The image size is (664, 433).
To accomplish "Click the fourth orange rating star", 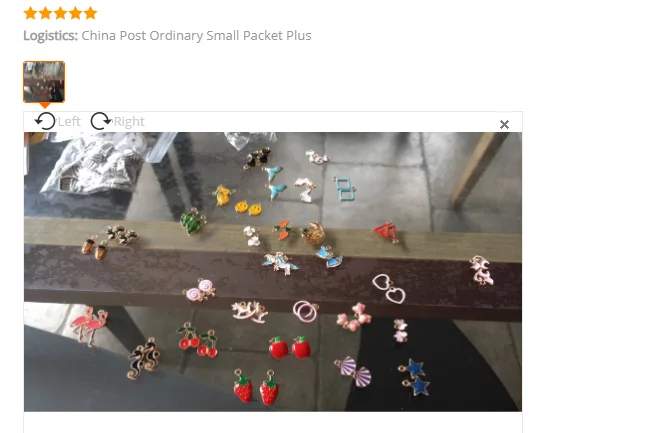I will (x=75, y=13).
